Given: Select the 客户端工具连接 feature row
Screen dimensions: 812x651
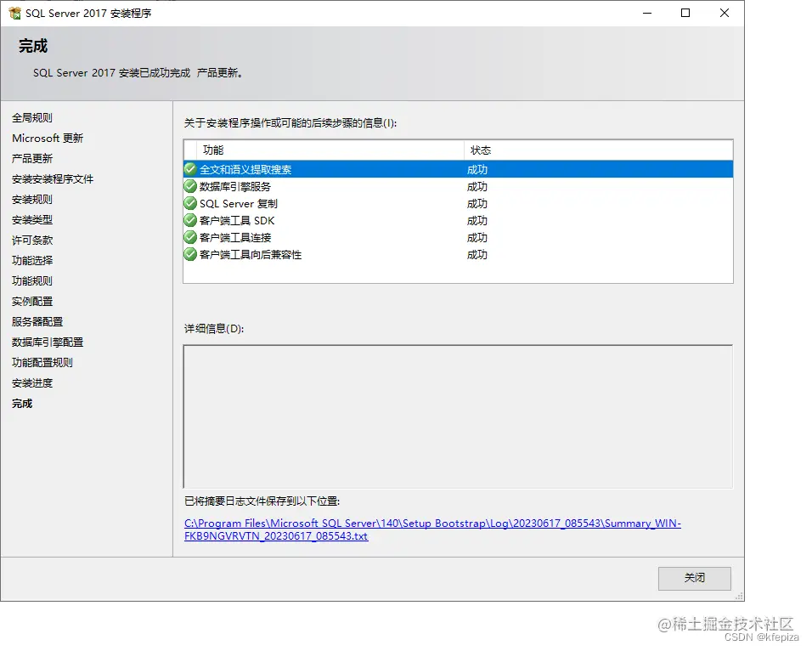Looking at the screenshot, I should point(459,237).
